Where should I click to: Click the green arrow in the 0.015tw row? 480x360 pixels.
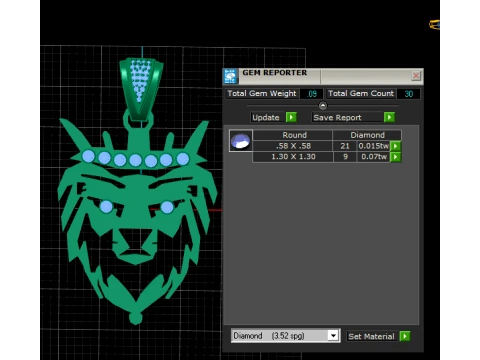pyautogui.click(x=395, y=146)
